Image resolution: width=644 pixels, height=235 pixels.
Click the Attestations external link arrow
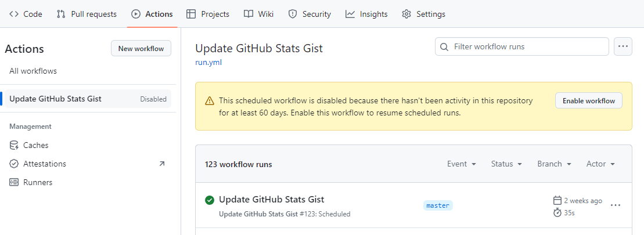162,164
